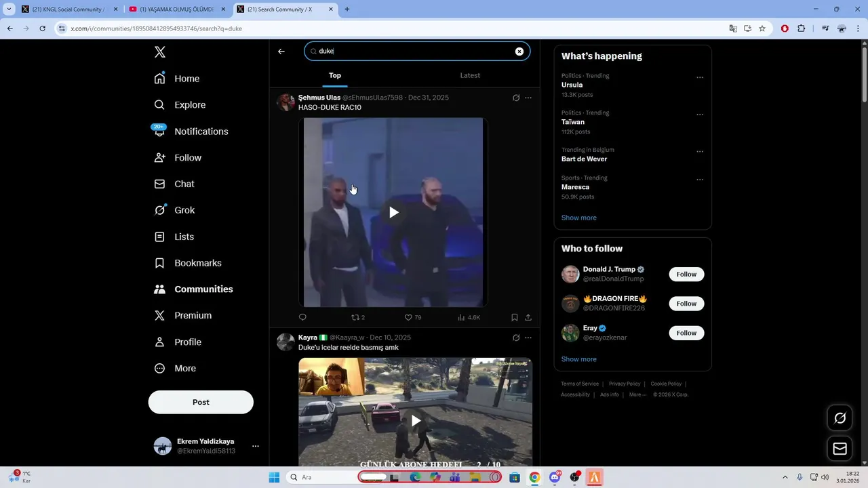Open Chrome translate page icon
Screen dimensions: 868x488
click(x=733, y=28)
